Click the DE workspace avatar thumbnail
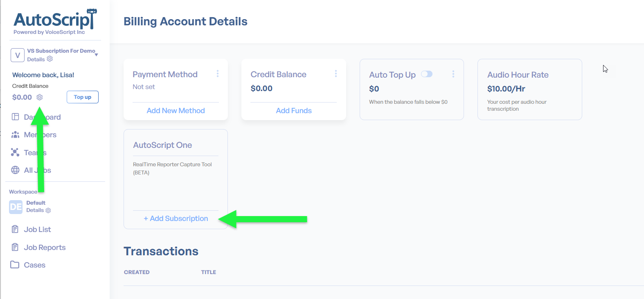 coord(16,207)
